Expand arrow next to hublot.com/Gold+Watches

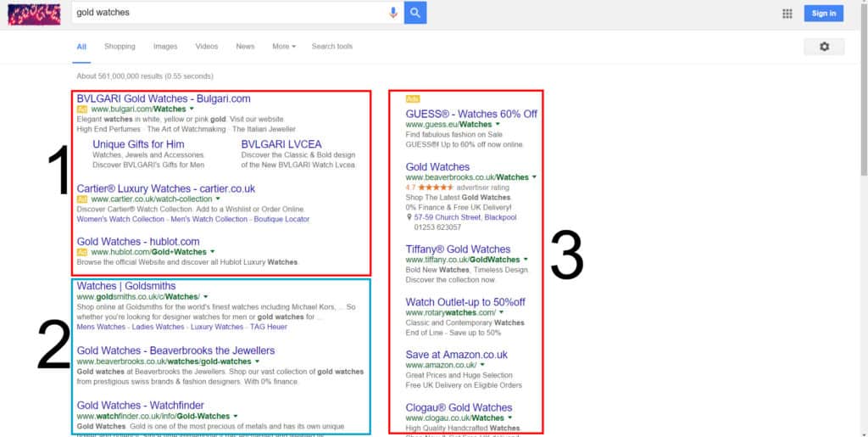(x=212, y=252)
